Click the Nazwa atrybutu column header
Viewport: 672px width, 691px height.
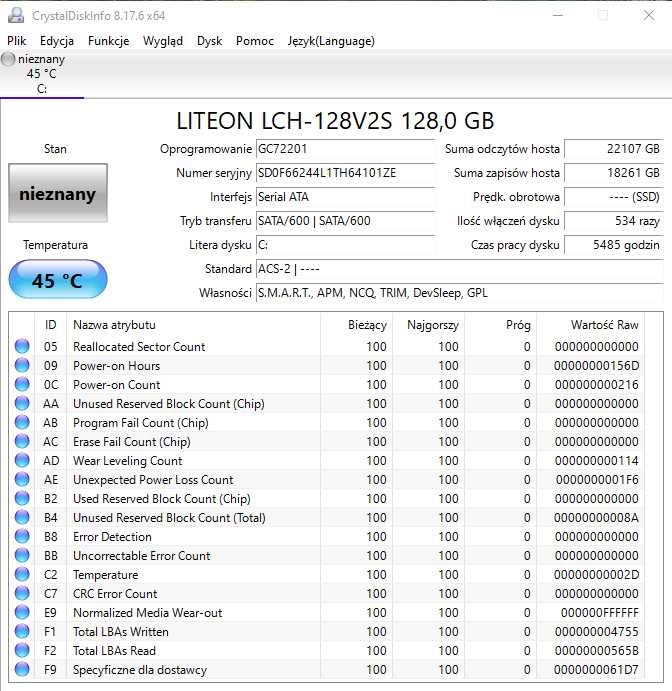tap(193, 325)
